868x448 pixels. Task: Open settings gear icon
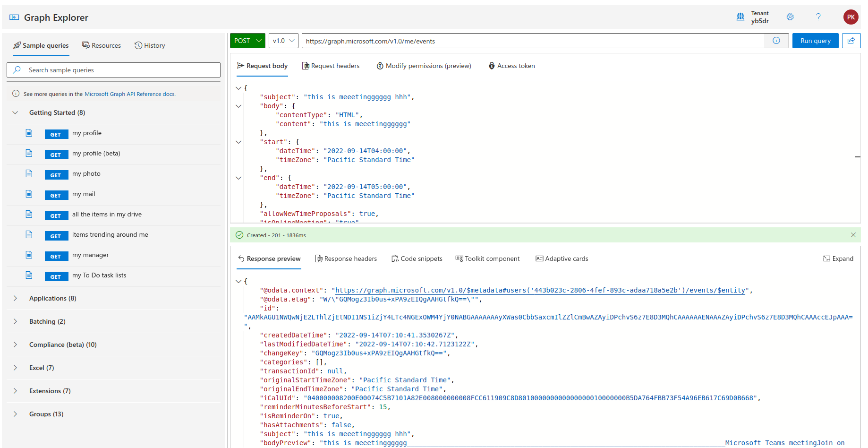[790, 17]
